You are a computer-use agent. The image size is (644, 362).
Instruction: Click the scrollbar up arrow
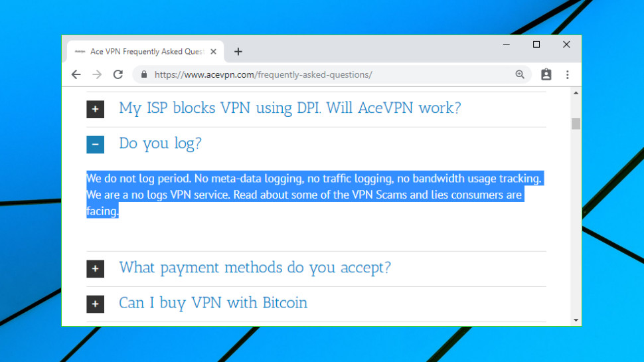click(576, 93)
